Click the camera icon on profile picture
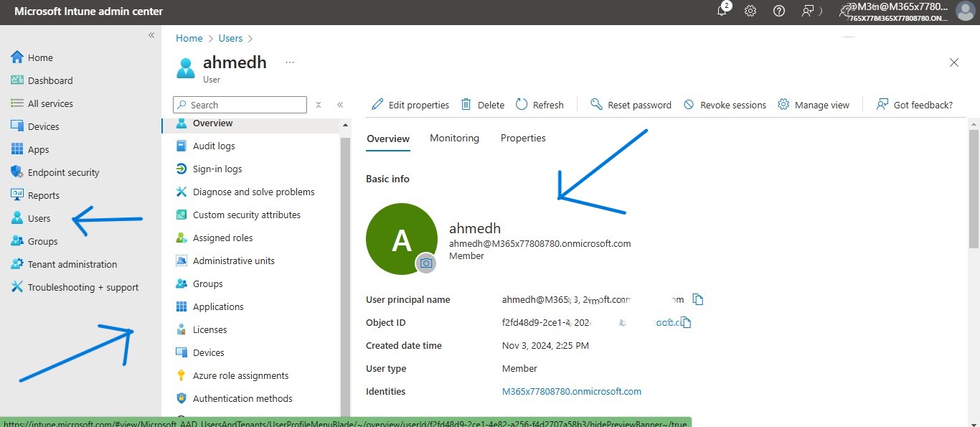Viewport: 980px width, 427px height. point(426,263)
